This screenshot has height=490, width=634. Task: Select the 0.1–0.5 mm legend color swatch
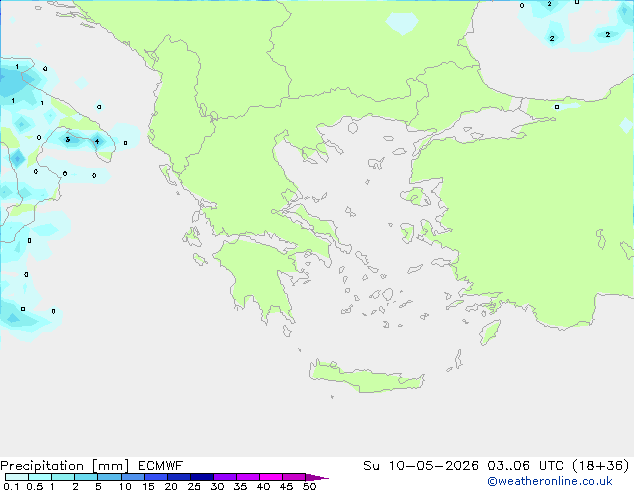17,477
